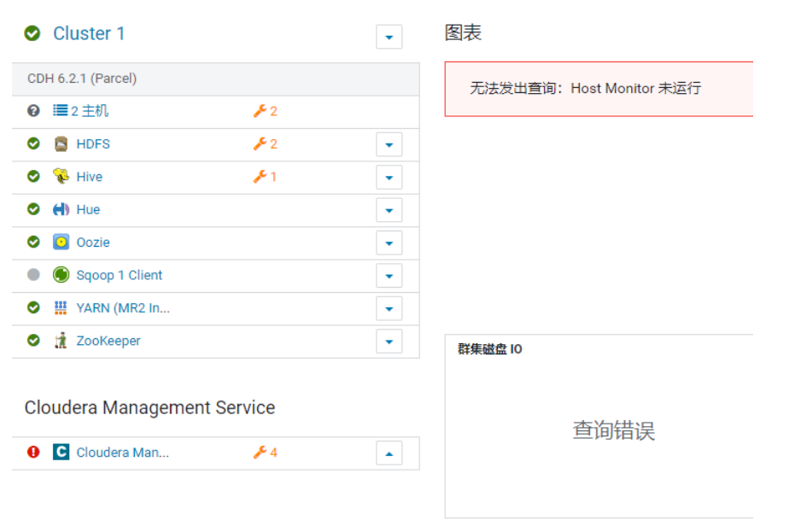Collapse the Cloudera Management Service actions menu

point(389,453)
